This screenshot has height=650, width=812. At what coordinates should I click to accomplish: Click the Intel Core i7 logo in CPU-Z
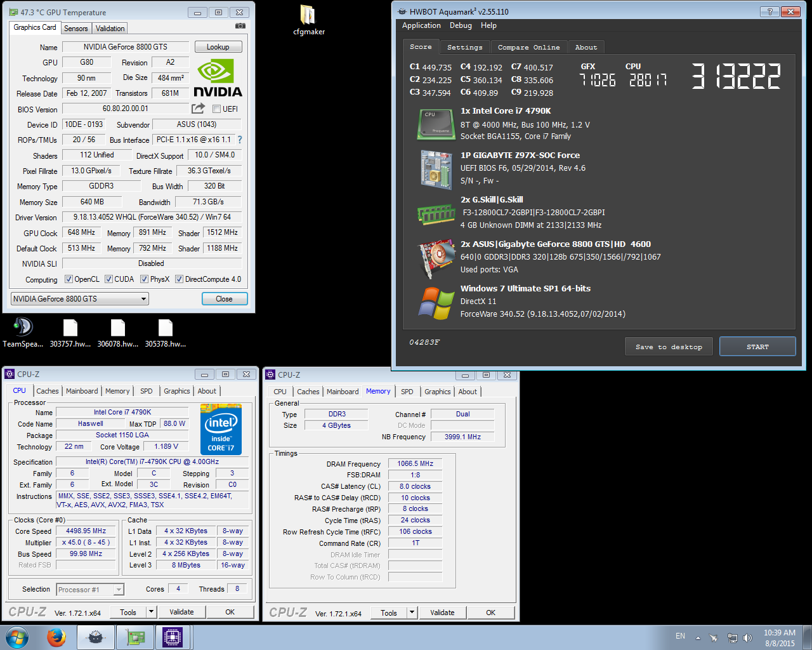click(221, 429)
